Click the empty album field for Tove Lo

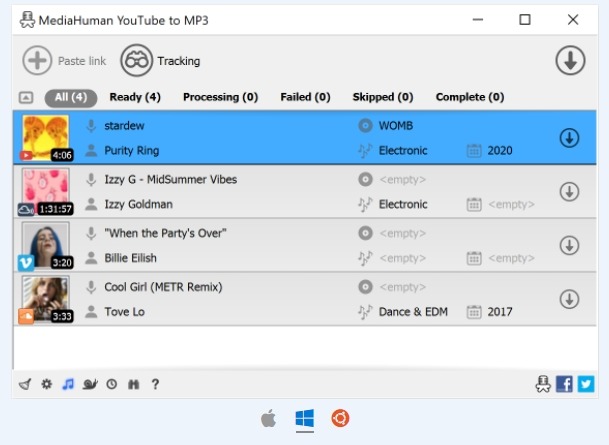(x=403, y=287)
